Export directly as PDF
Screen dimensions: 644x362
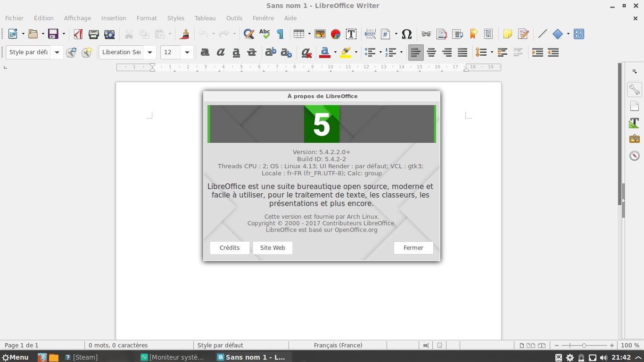pyautogui.click(x=78, y=34)
